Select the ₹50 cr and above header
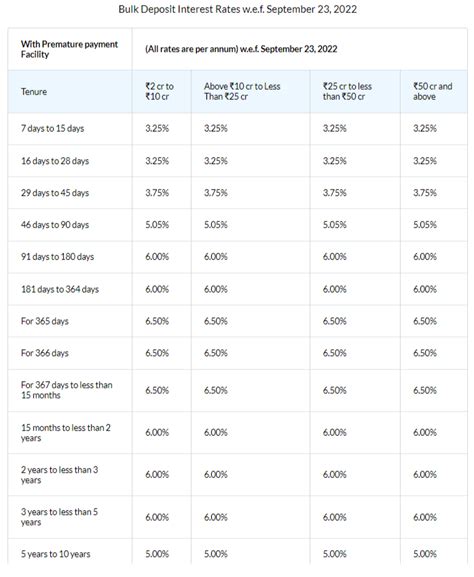Image resolution: width=474 pixels, height=577 pixels. point(432,91)
